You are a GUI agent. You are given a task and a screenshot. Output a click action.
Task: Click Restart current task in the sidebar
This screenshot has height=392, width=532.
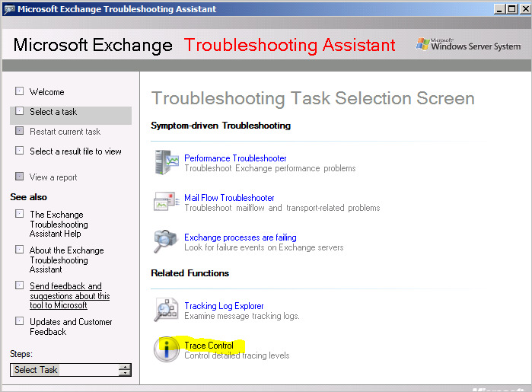click(x=65, y=132)
